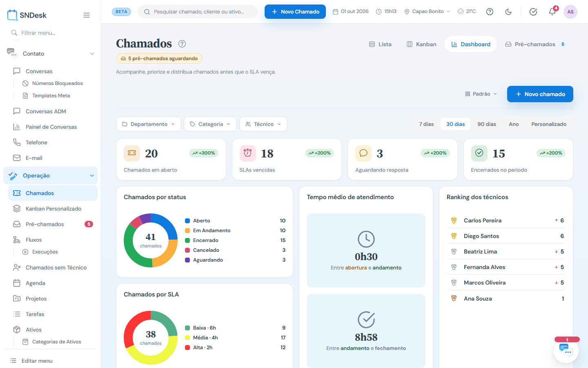Expand Contato sidebar section
588x368 pixels.
coord(51,54)
